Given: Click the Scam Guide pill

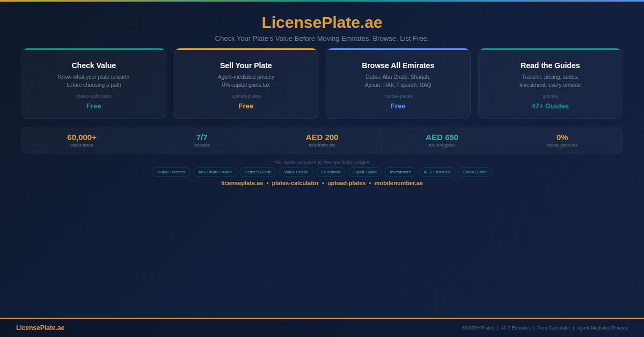Looking at the screenshot, I should click(474, 172).
